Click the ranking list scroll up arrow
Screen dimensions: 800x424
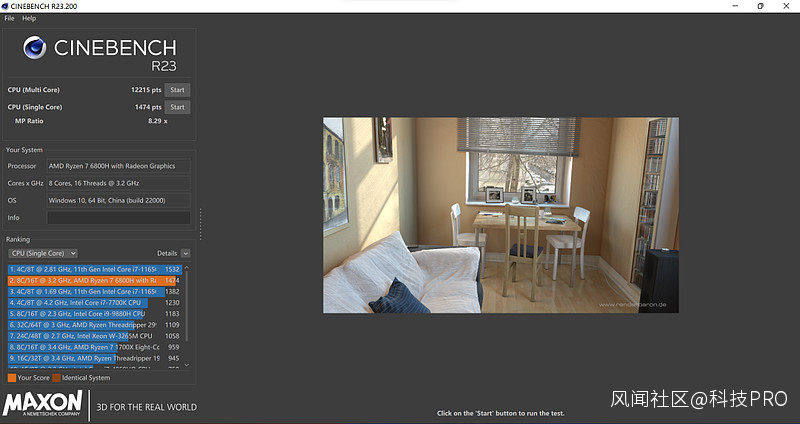pos(187,267)
